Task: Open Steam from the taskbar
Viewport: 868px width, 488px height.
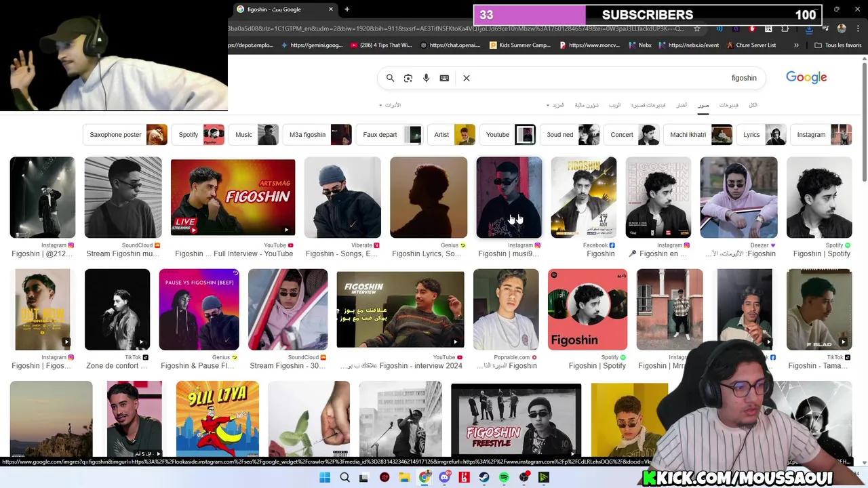Action: pos(484,478)
